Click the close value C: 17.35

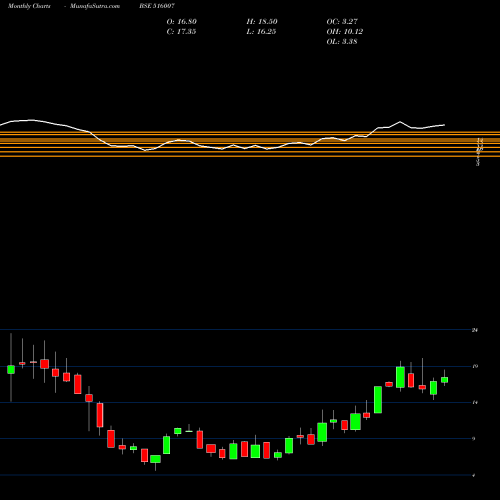pos(181,32)
